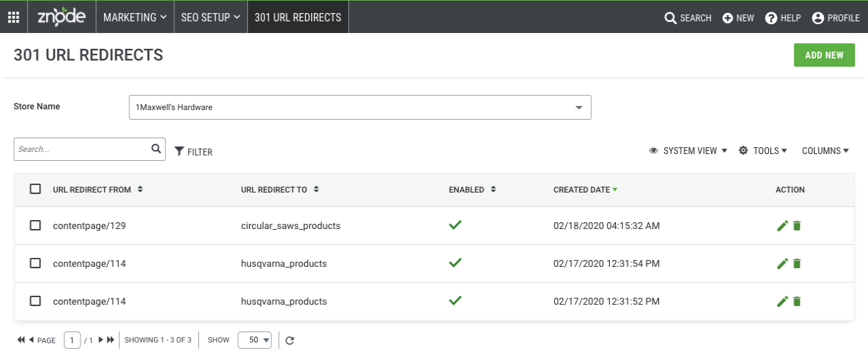The height and width of the screenshot is (359, 868).
Task: Open the apps grid menu icon
Action: pyautogui.click(x=14, y=17)
